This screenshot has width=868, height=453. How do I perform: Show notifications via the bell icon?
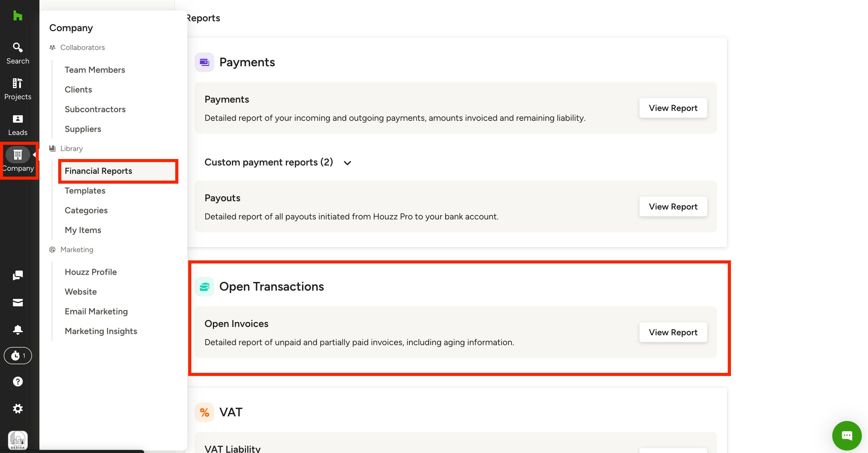18,329
